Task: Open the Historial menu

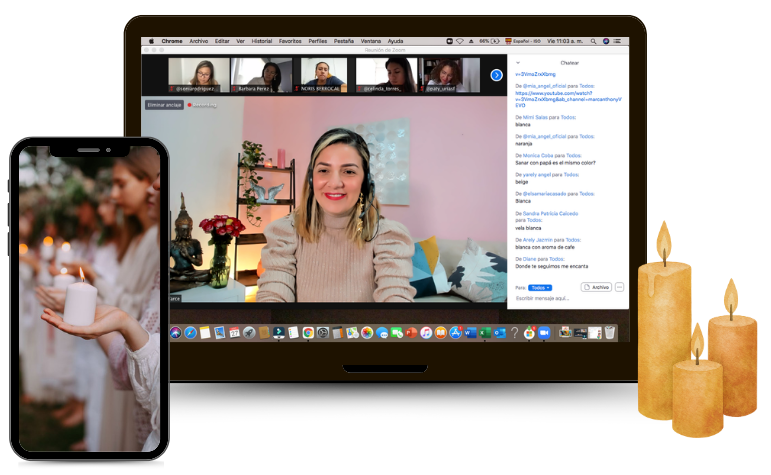Action: pyautogui.click(x=262, y=41)
